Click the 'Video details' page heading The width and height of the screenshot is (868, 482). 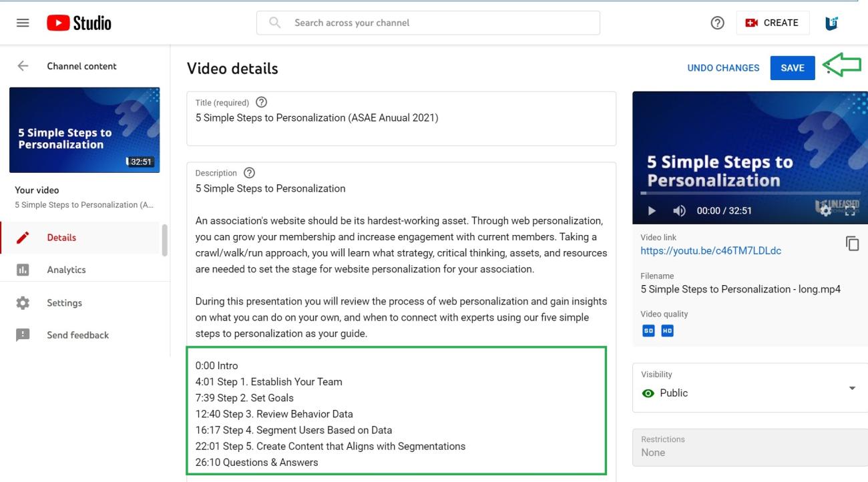pyautogui.click(x=232, y=68)
